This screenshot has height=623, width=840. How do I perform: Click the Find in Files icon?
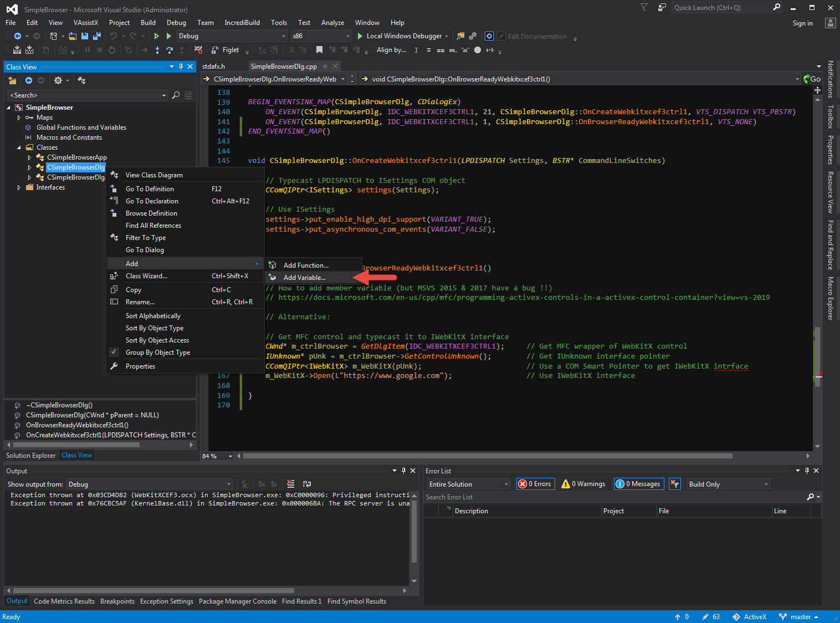[x=460, y=36]
